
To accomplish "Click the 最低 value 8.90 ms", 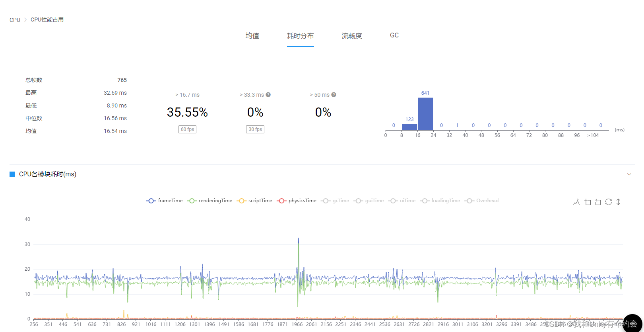I will 117,105.
